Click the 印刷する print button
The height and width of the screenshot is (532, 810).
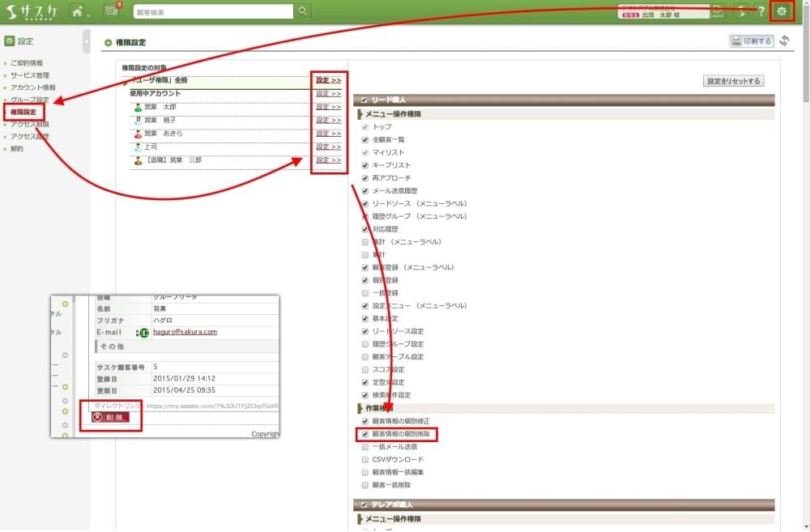(x=751, y=41)
